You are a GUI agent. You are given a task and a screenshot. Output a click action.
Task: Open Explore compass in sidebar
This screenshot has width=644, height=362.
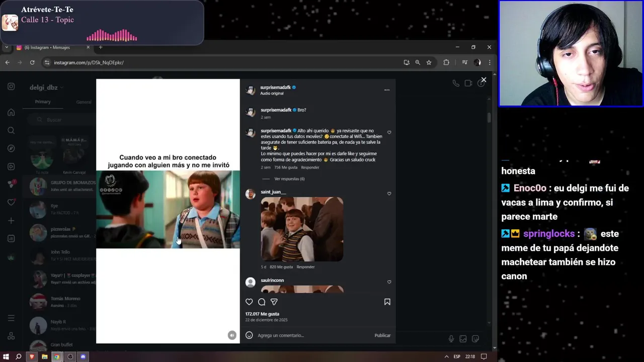coord(11,148)
